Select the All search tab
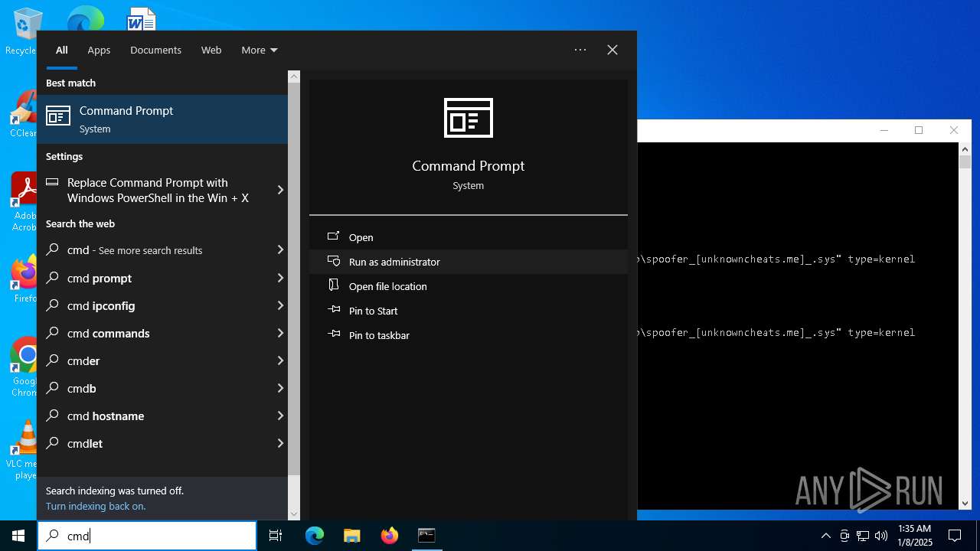Screen dimensions: 980x551 tap(62, 50)
